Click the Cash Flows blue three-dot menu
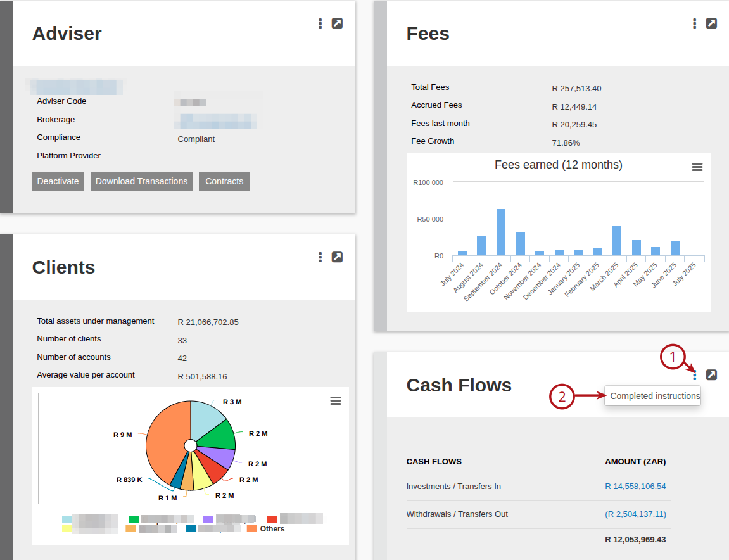This screenshot has height=560, width=729. click(695, 375)
